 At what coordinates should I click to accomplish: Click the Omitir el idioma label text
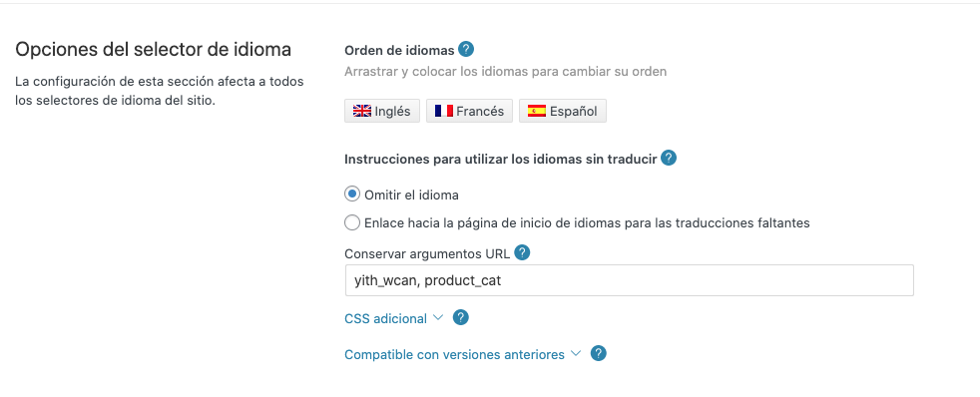pos(411,195)
